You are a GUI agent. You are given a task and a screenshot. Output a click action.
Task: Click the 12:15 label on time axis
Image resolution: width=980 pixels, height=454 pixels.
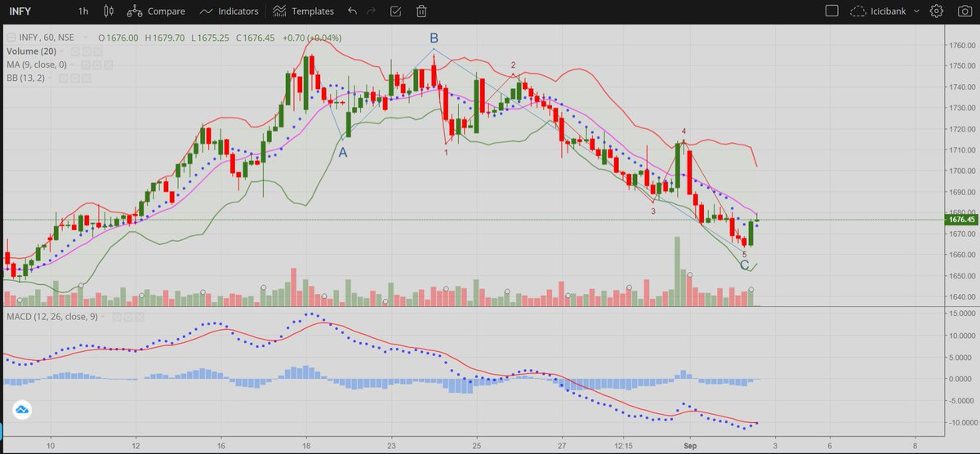[x=625, y=447]
